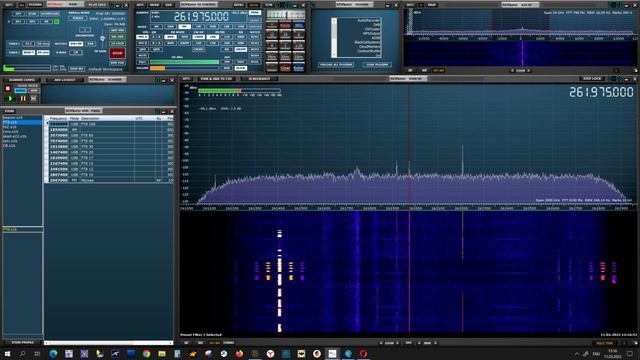Select SAM demodulation mode
This screenshot has height=360, width=640.
click(170, 27)
